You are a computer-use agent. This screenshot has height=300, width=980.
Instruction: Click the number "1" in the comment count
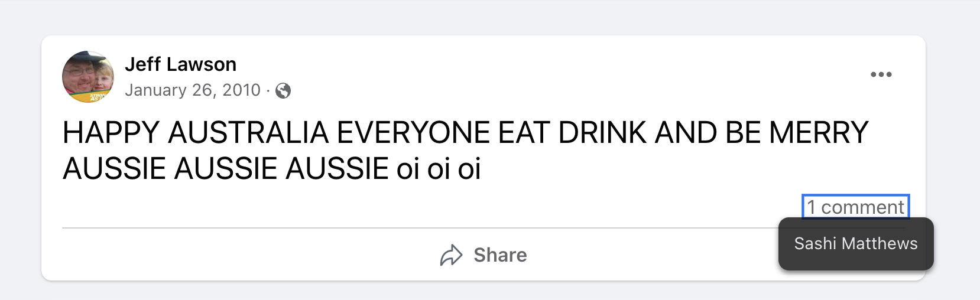click(812, 207)
